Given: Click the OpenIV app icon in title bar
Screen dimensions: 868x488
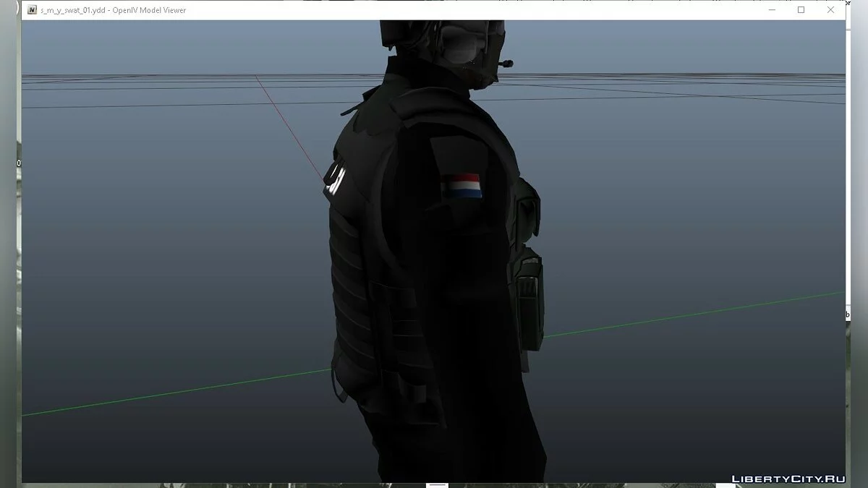Looking at the screenshot, I should 33,10.
